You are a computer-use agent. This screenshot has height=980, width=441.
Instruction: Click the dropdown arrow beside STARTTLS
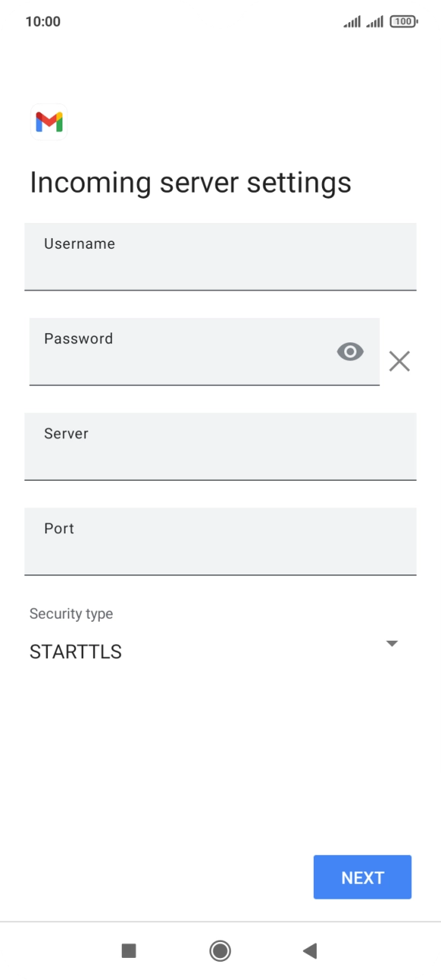[x=391, y=643]
